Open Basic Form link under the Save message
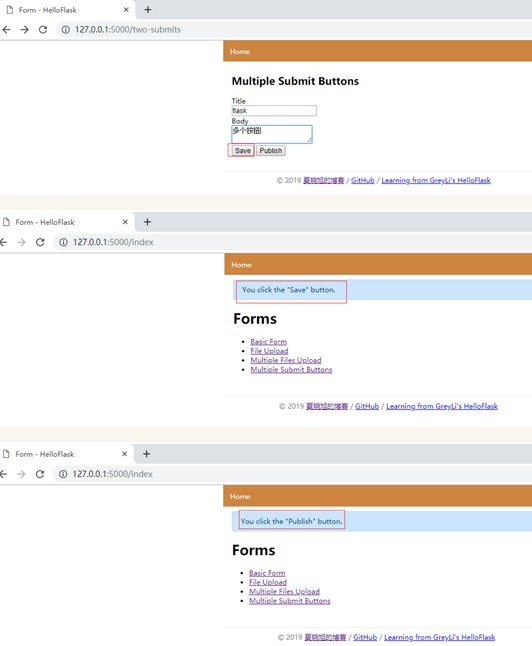532x646 pixels. pyautogui.click(x=269, y=342)
